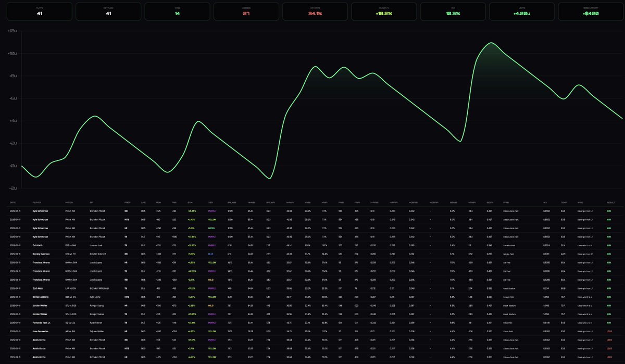Click the profit card showing +$420

[591, 11]
